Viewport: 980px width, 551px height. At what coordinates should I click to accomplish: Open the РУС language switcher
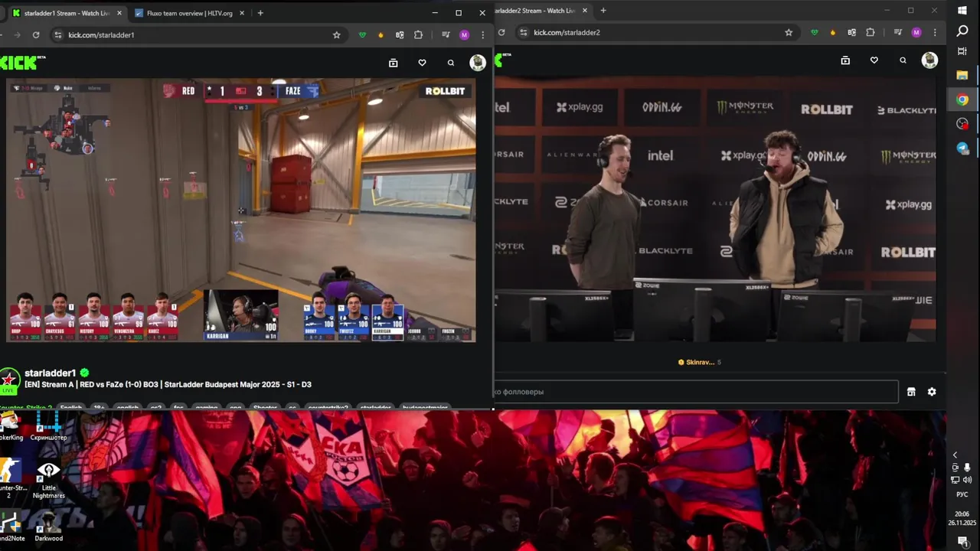click(962, 494)
